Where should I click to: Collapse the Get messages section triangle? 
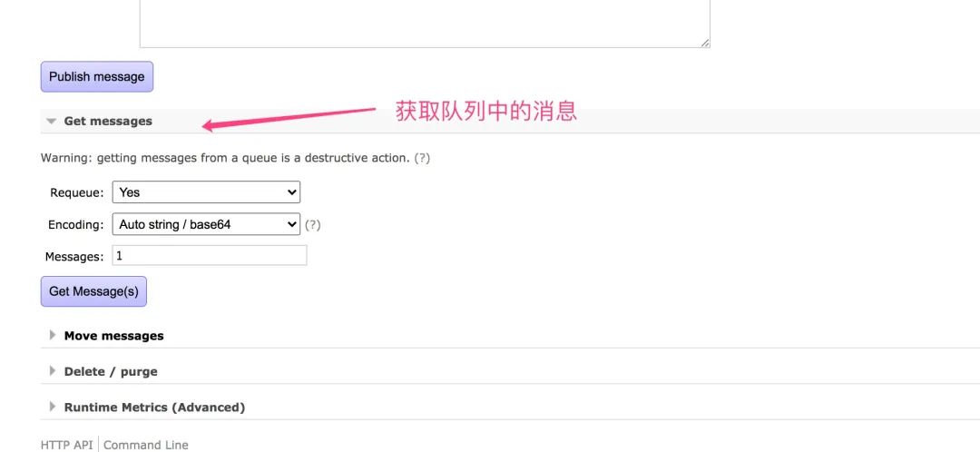pos(52,121)
